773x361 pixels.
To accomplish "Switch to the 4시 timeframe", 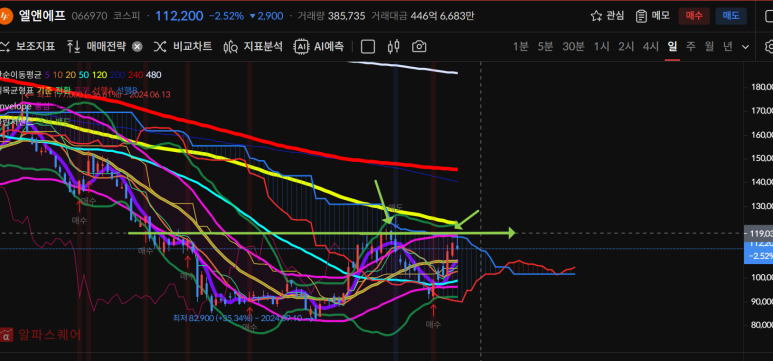I will (x=651, y=46).
